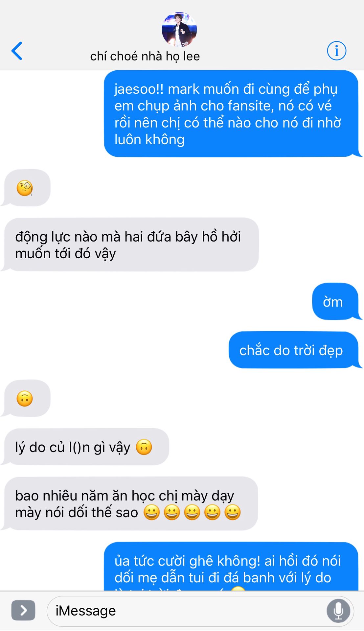
Task: Tap the middle grinning emoji in row
Action: 192,512
